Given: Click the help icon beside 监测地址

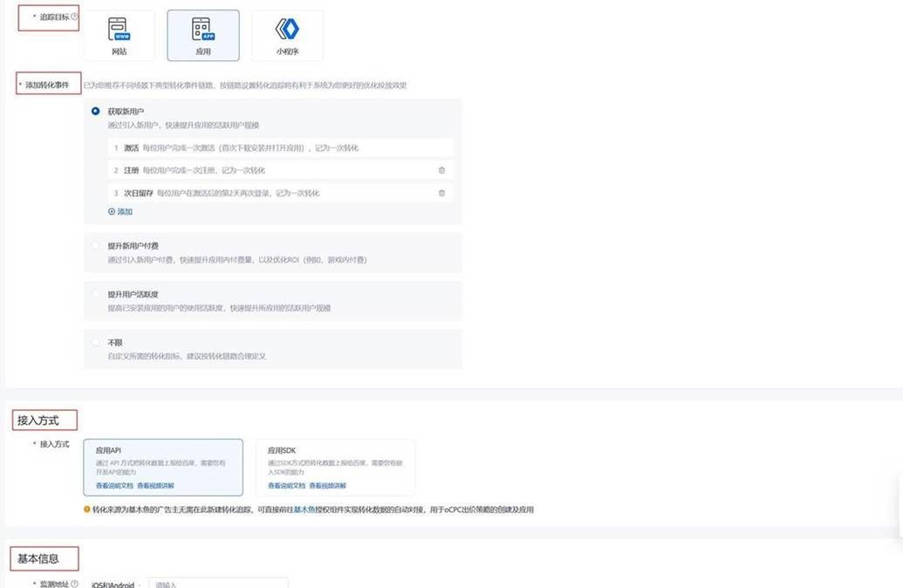Looking at the screenshot, I should tap(74, 584).
